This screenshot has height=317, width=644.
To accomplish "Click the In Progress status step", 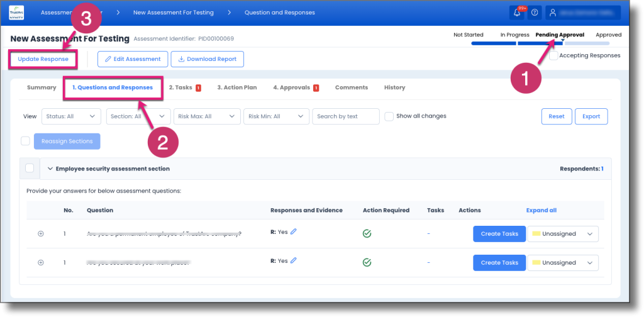I will pyautogui.click(x=514, y=35).
